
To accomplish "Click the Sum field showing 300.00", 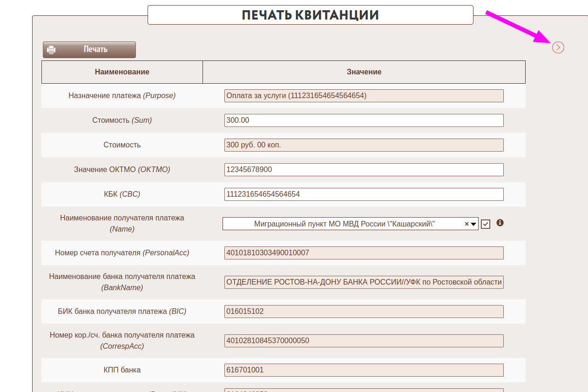I will pyautogui.click(x=364, y=120).
